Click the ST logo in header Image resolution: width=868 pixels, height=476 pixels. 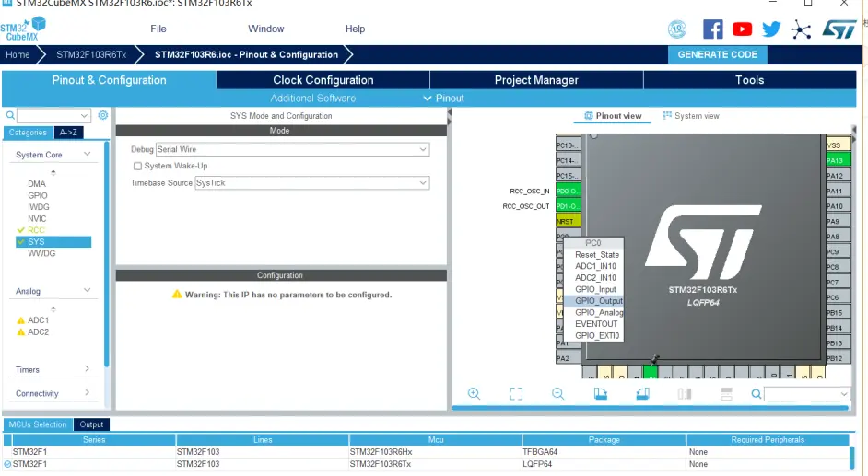(x=839, y=29)
